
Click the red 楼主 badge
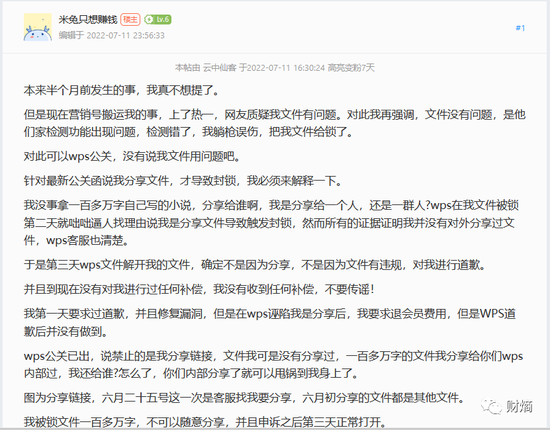coord(130,19)
